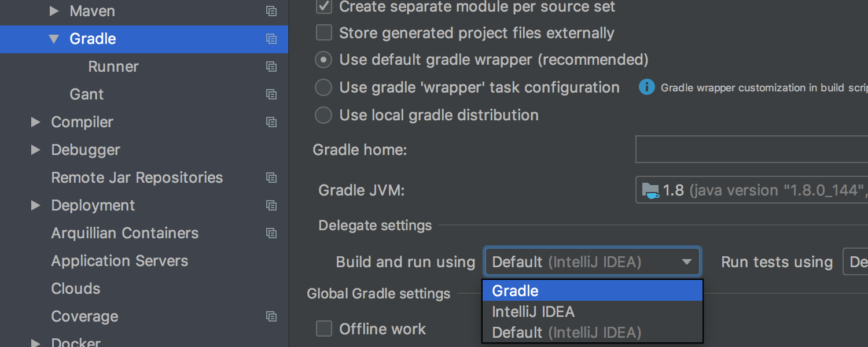Click the project-level icon beside Gant
This screenshot has width=868, height=347.
[x=271, y=94]
